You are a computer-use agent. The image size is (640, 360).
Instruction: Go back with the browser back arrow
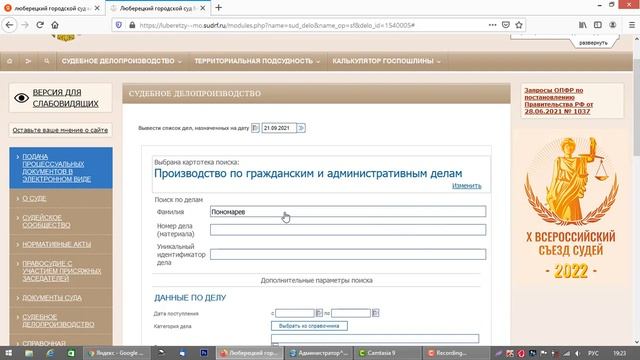coord(9,25)
